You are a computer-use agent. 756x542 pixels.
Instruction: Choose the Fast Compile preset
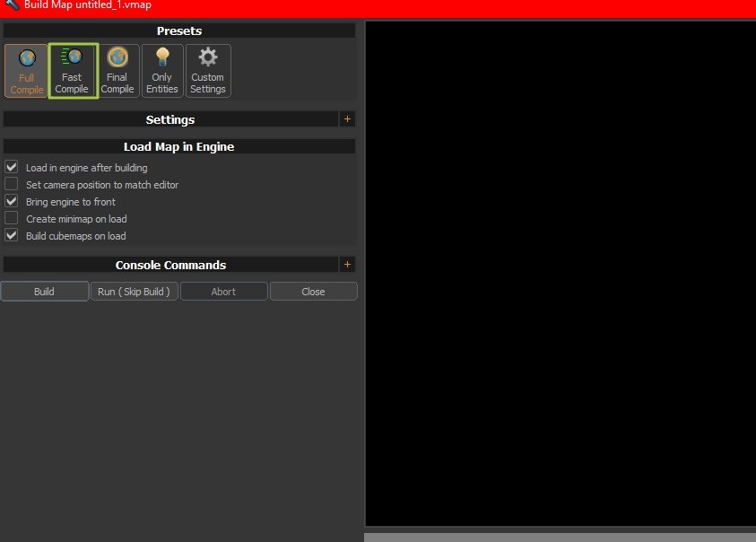click(72, 71)
